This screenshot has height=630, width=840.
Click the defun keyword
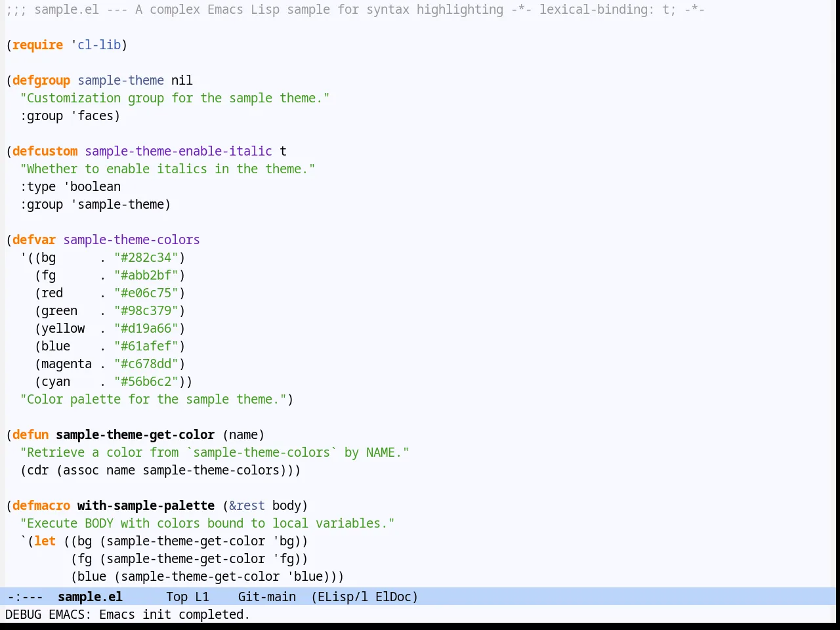point(30,434)
